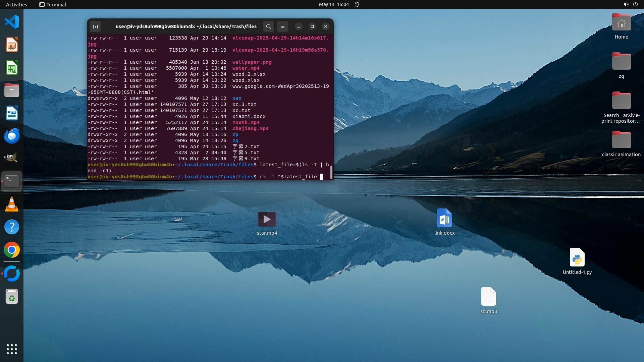Open terminal search with the magnifier icon
The width and height of the screenshot is (644, 362).
pyautogui.click(x=269, y=26)
